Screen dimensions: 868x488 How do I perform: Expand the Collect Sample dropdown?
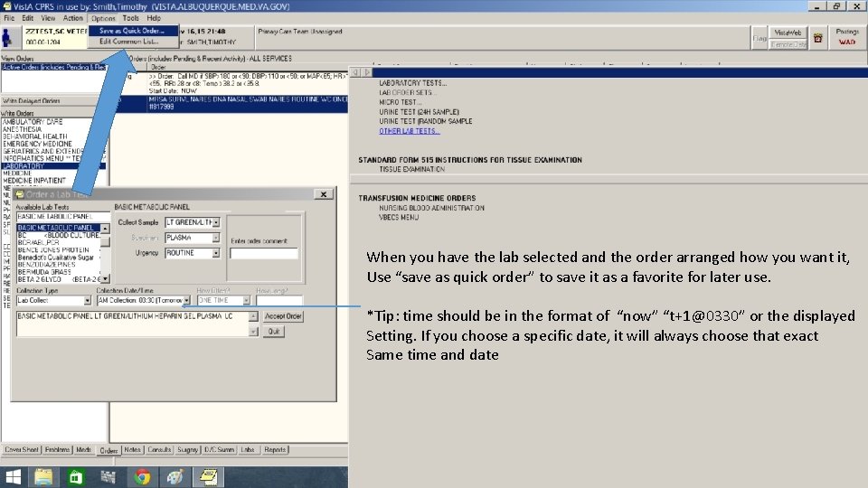[x=216, y=222]
